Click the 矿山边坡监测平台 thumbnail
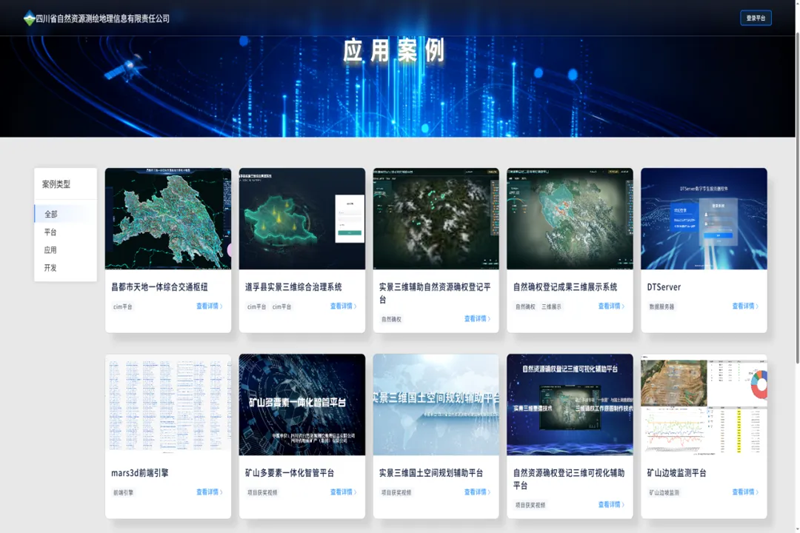The image size is (800, 533). 704,404
